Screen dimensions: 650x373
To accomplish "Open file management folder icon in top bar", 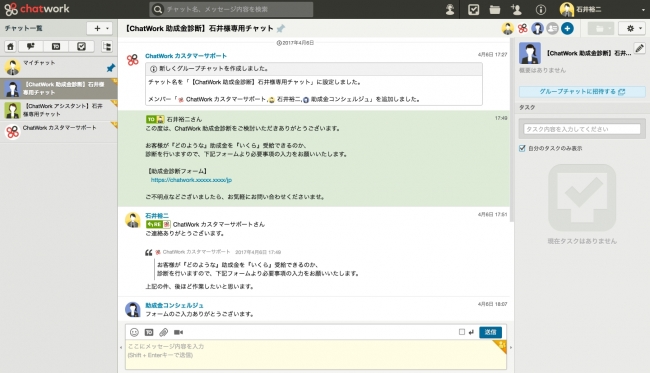I will (x=495, y=9).
